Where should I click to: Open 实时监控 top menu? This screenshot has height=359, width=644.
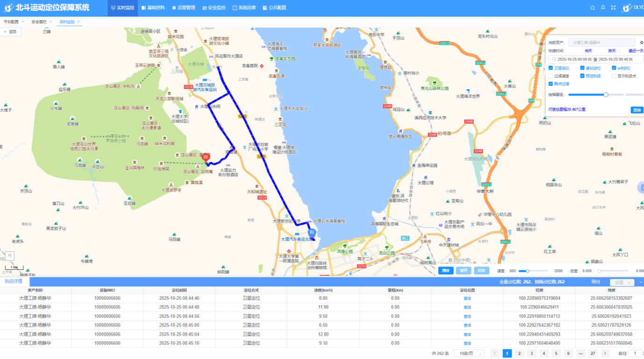(123, 8)
